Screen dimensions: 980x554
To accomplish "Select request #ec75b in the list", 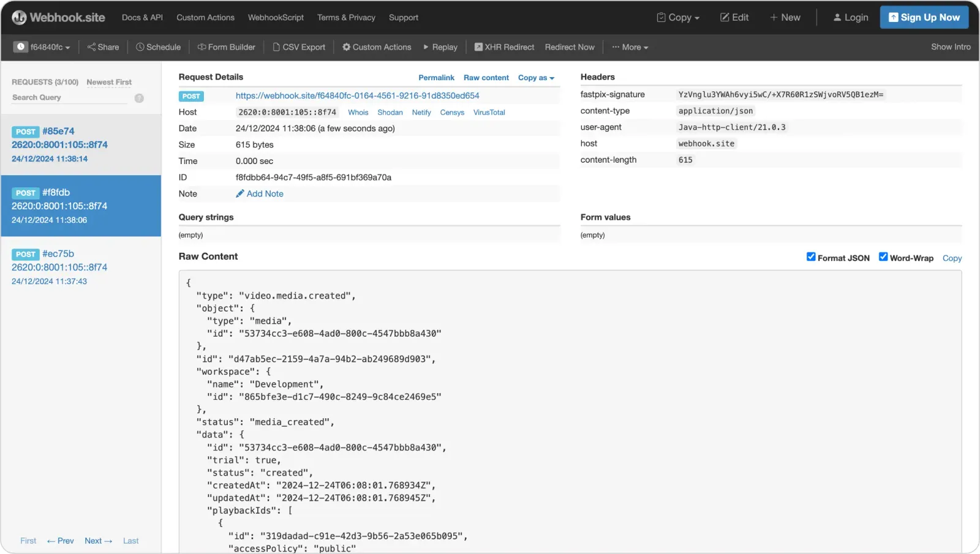I will click(x=81, y=267).
